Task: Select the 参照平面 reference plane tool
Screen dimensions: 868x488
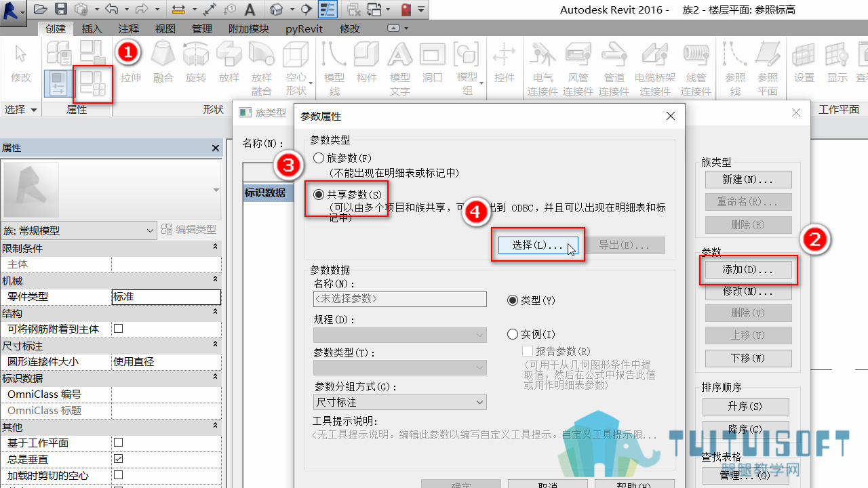Action: coord(768,69)
